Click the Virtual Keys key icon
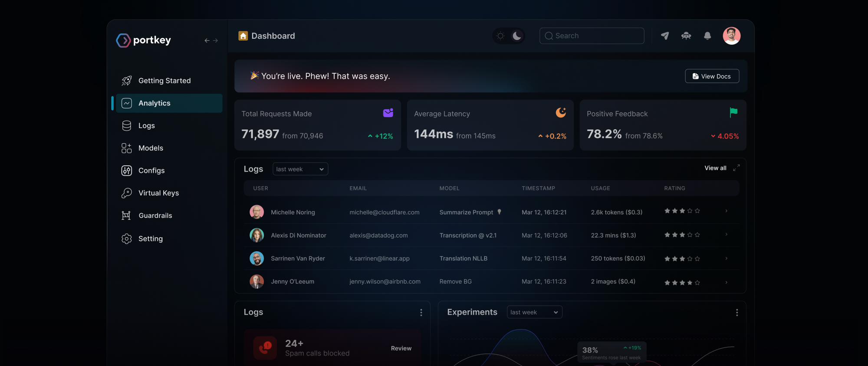Image resolution: width=868 pixels, height=366 pixels. (126, 193)
